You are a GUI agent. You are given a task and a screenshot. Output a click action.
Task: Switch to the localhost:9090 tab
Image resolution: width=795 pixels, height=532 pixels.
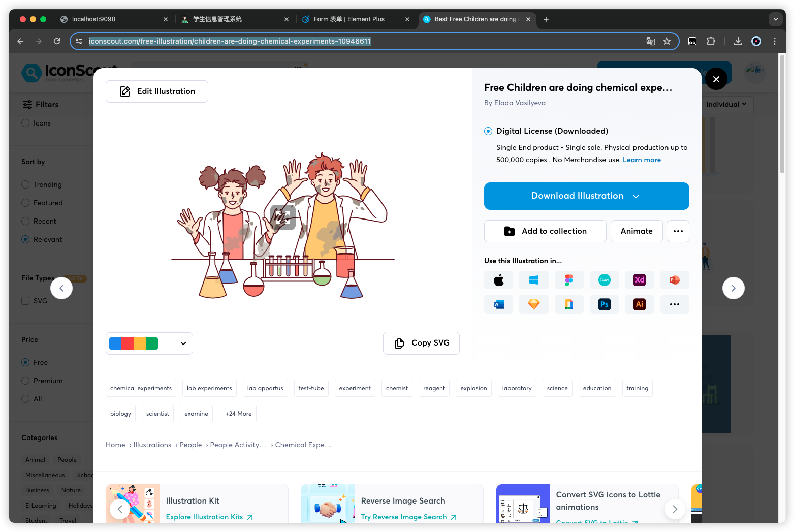(x=114, y=19)
